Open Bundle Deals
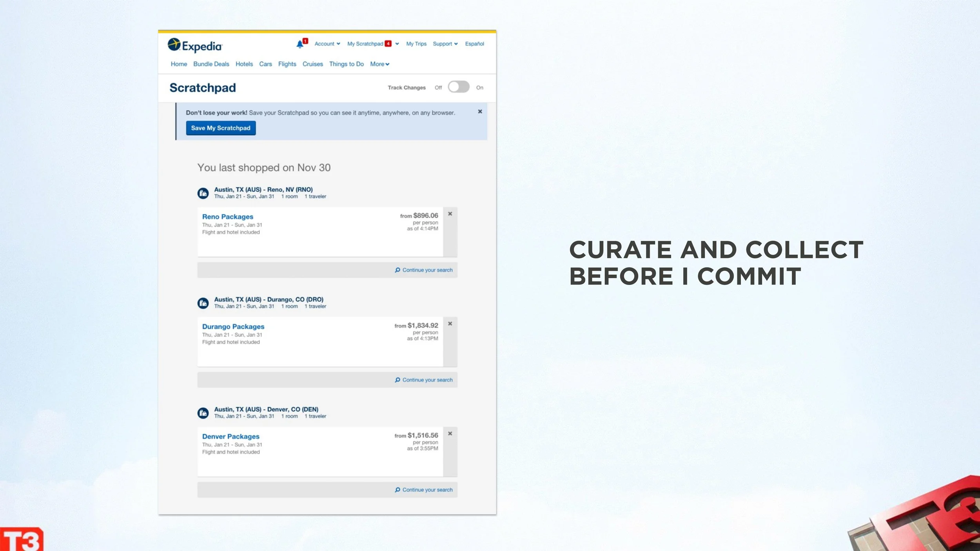 (x=211, y=64)
